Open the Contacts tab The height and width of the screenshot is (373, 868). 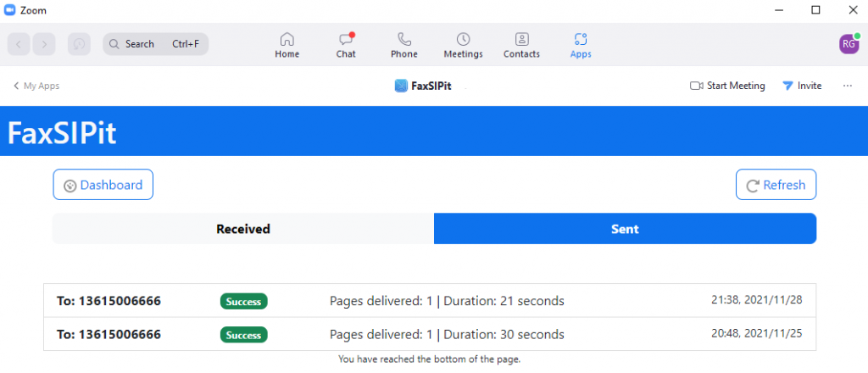tap(521, 40)
